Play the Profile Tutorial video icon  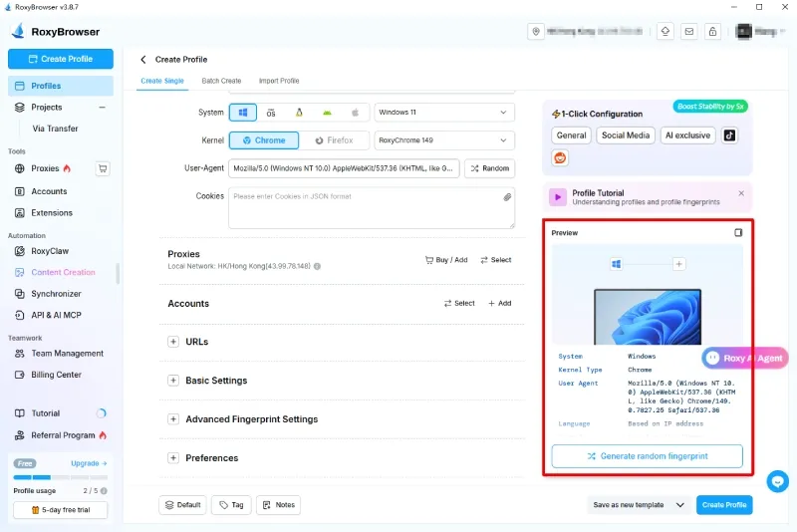click(558, 197)
